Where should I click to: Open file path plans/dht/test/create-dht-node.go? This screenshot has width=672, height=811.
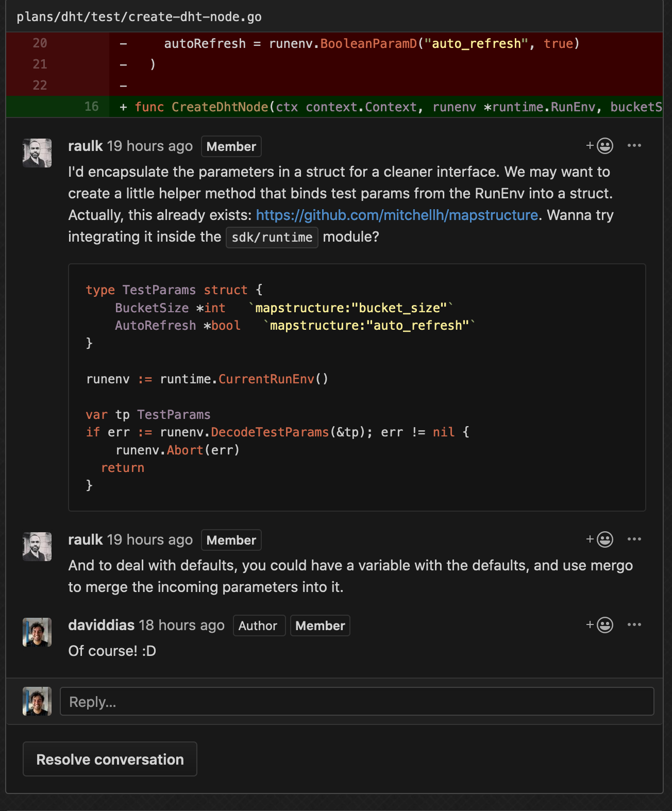pos(139,17)
